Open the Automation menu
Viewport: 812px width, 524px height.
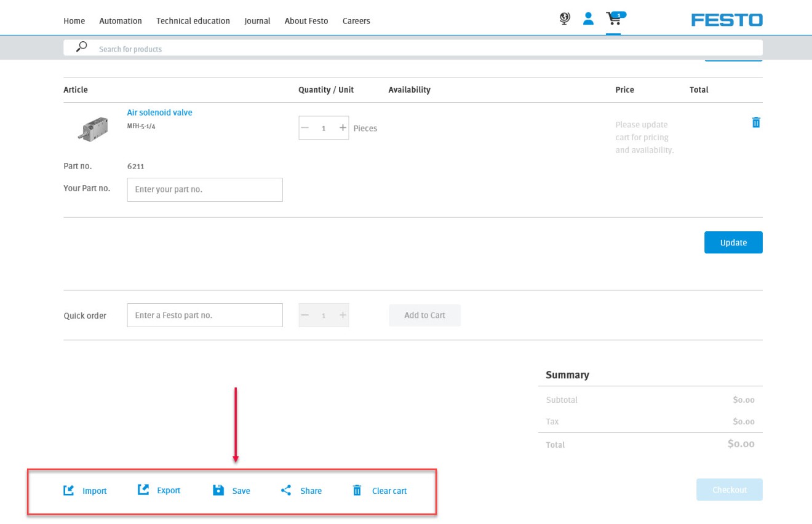(x=121, y=21)
